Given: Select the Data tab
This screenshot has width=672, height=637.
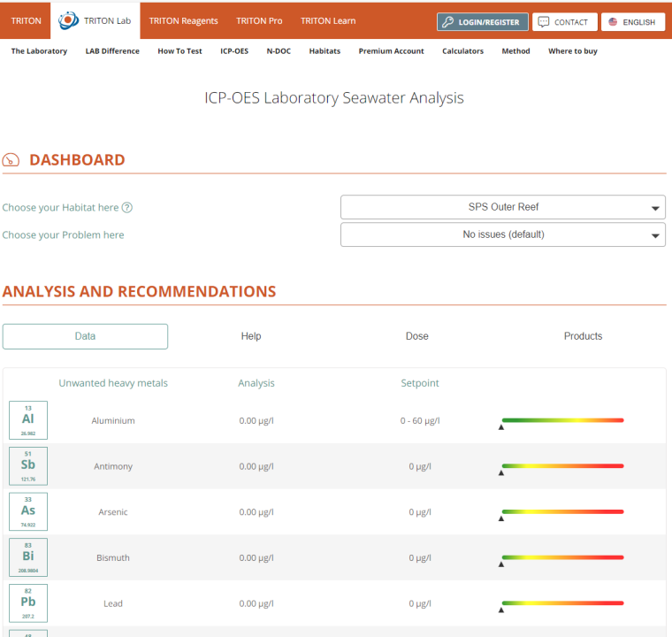Looking at the screenshot, I should pos(85,336).
